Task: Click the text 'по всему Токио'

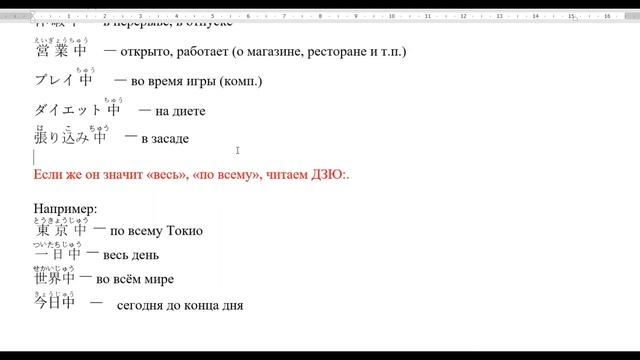Action: (x=156, y=231)
